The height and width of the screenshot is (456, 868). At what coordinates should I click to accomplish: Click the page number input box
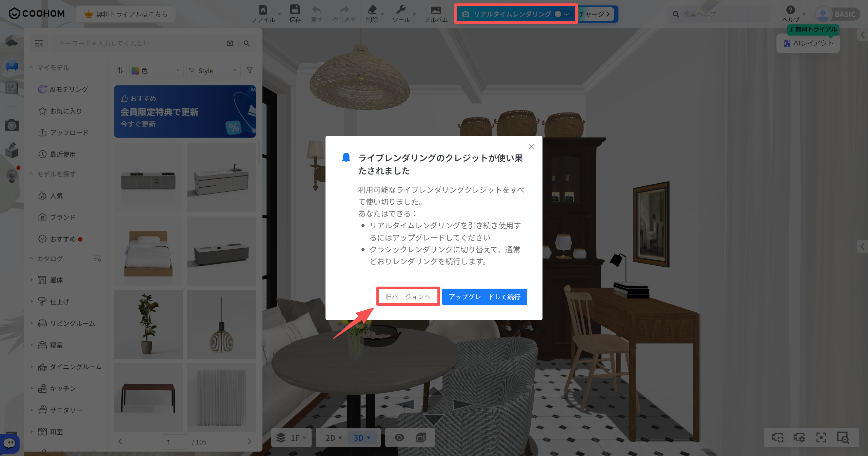(174, 442)
